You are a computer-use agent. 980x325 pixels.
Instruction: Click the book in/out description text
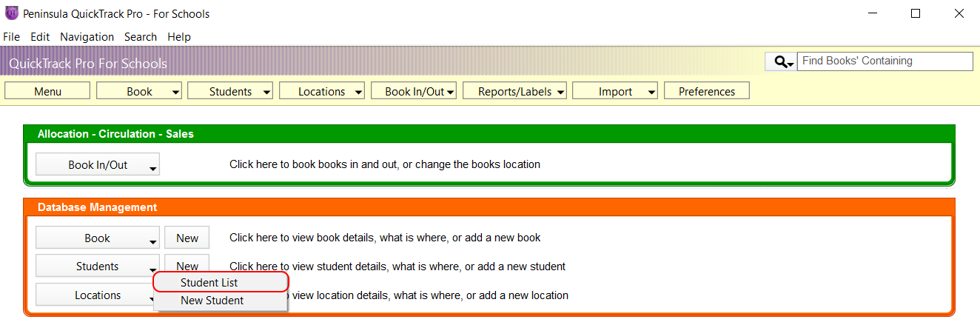coord(385,164)
